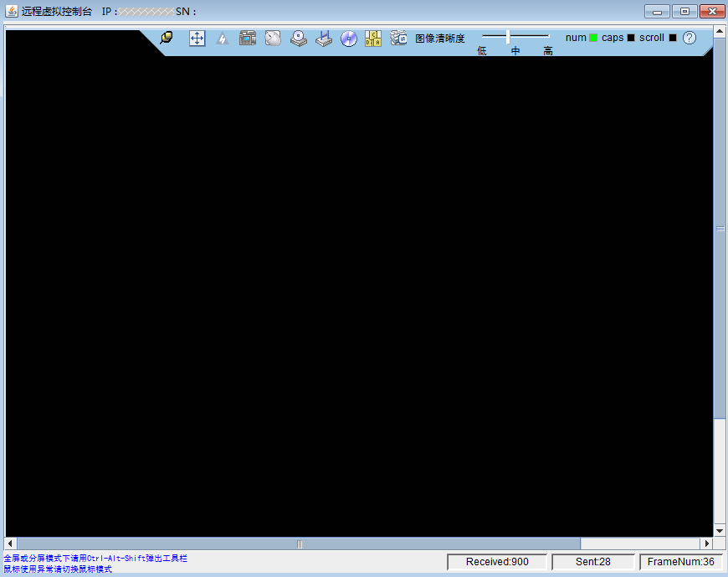Toggle full screen mode icon
This screenshot has width=728, height=577.
[x=197, y=38]
